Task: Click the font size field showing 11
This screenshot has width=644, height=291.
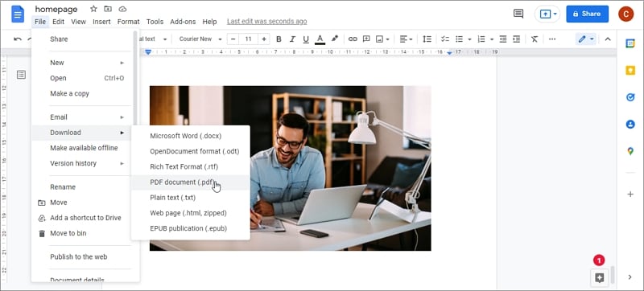Action: pyautogui.click(x=249, y=39)
